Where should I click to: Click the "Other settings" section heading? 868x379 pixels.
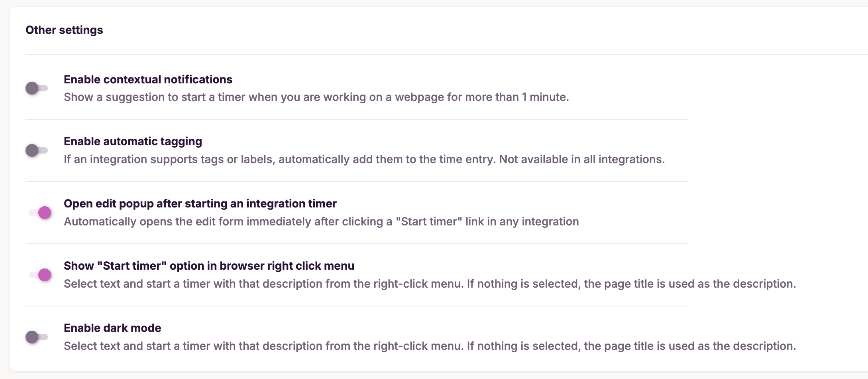pyautogui.click(x=64, y=30)
